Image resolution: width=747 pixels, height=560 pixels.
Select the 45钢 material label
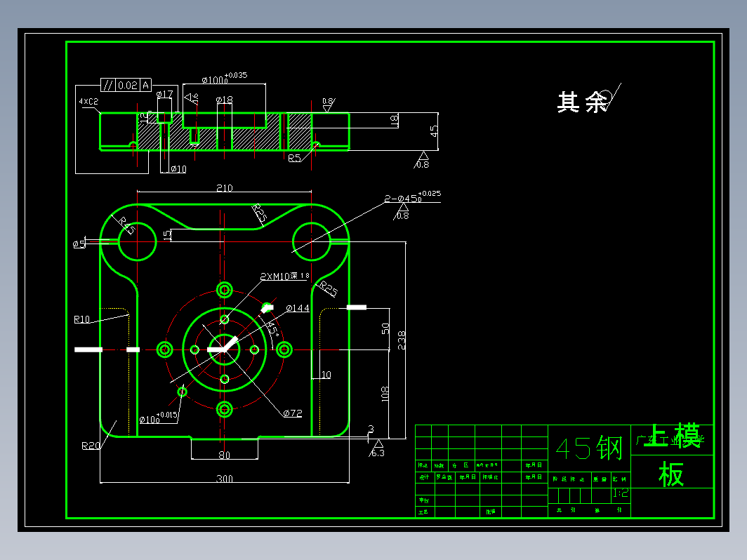[x=589, y=448]
